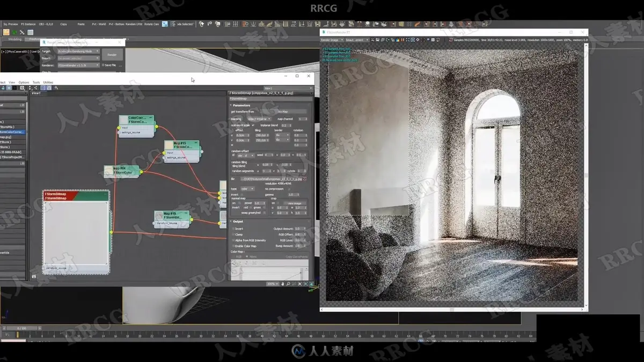Click the magnifier icon in material editor toolbar
Viewport: 644px width, 362px height.
click(x=56, y=87)
